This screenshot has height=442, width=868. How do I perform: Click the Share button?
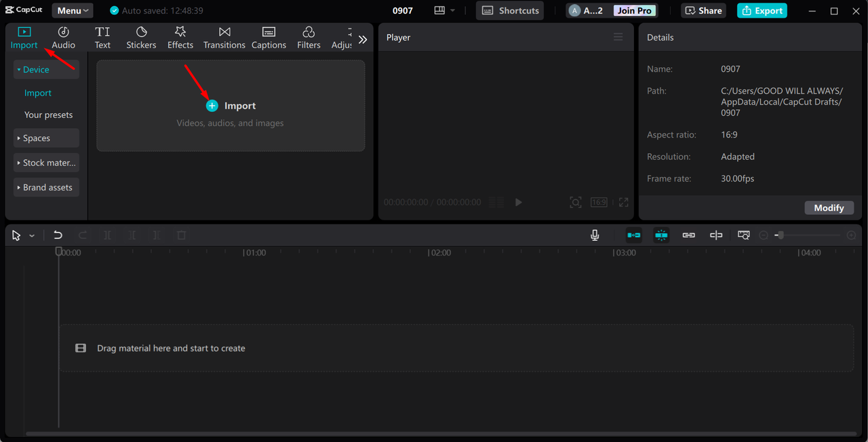point(703,10)
